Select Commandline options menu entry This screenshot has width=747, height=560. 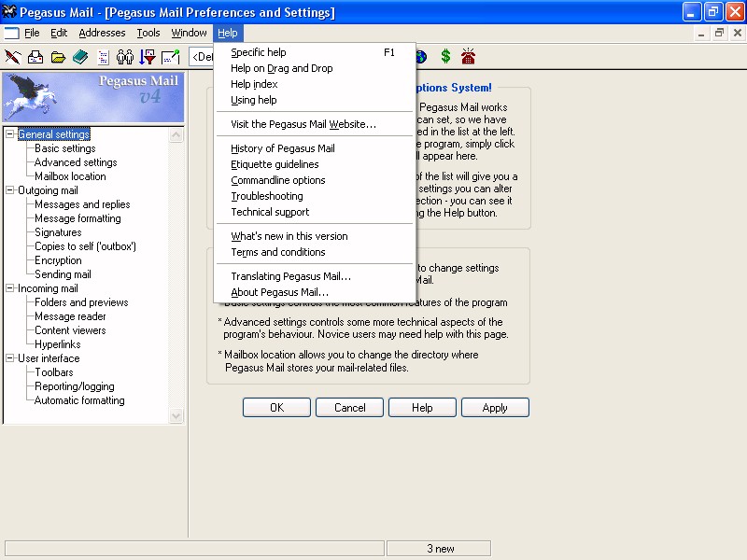pos(315,180)
